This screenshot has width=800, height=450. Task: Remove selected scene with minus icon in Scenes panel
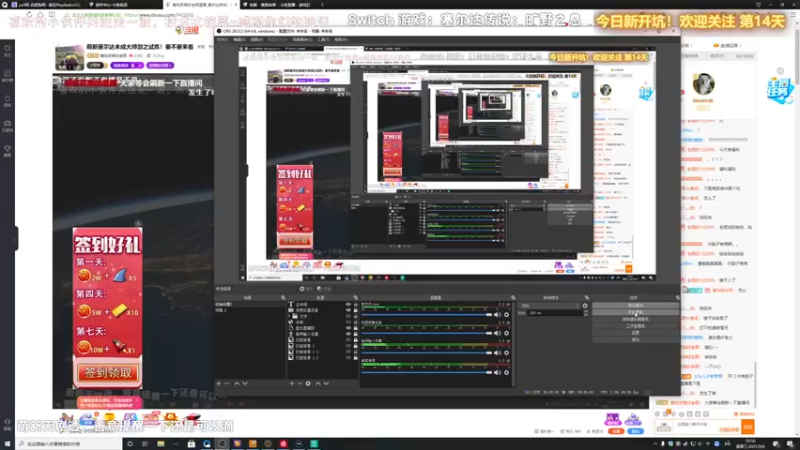pyautogui.click(x=227, y=383)
